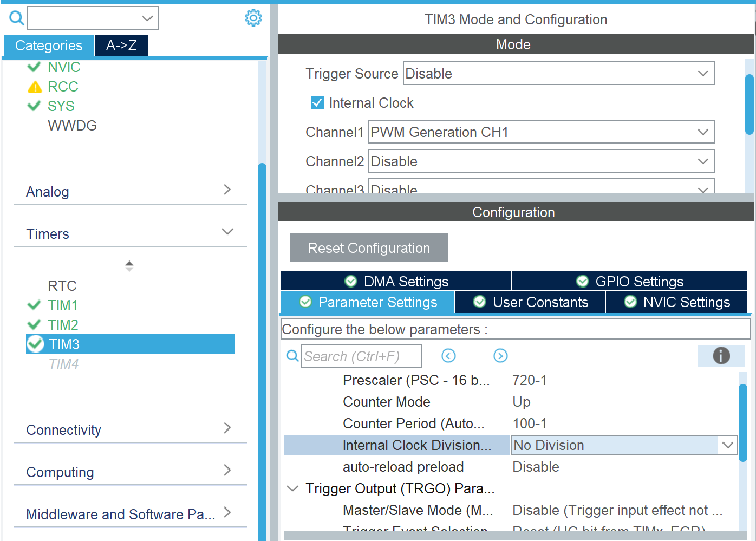This screenshot has height=541, width=756.
Task: Click the DMA Settings status check icon
Action: point(351,281)
